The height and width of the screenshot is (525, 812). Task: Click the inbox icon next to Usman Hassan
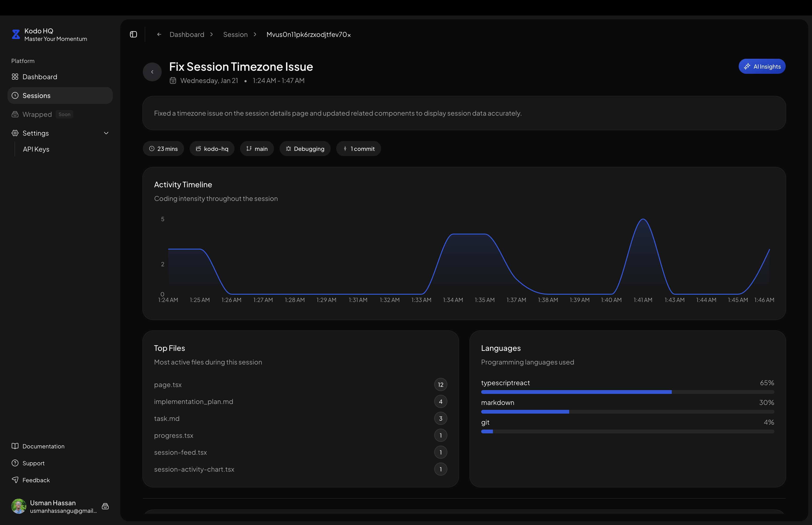pyautogui.click(x=105, y=506)
